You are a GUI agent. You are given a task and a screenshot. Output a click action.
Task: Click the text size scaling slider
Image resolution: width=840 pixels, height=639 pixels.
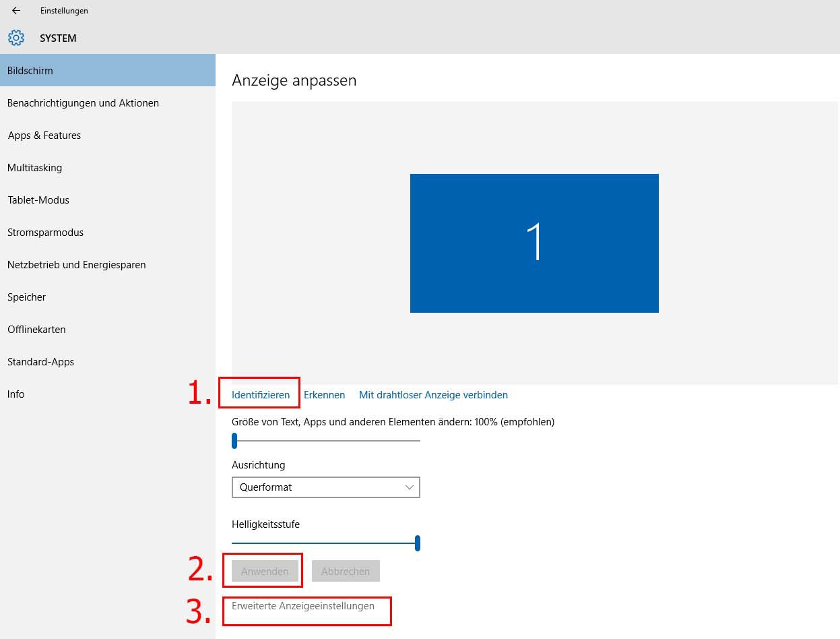[326, 441]
